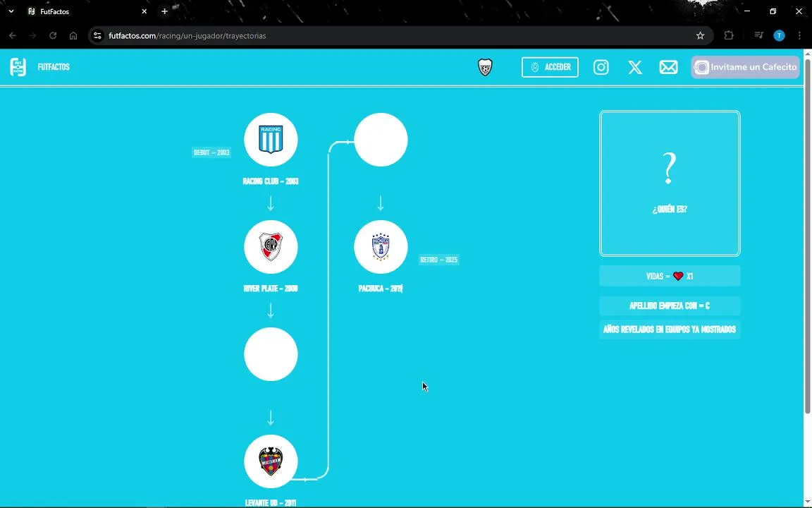Viewport: 812px width, 508px height.
Task: Open the browser extensions puzzle icon
Action: pyautogui.click(x=729, y=36)
